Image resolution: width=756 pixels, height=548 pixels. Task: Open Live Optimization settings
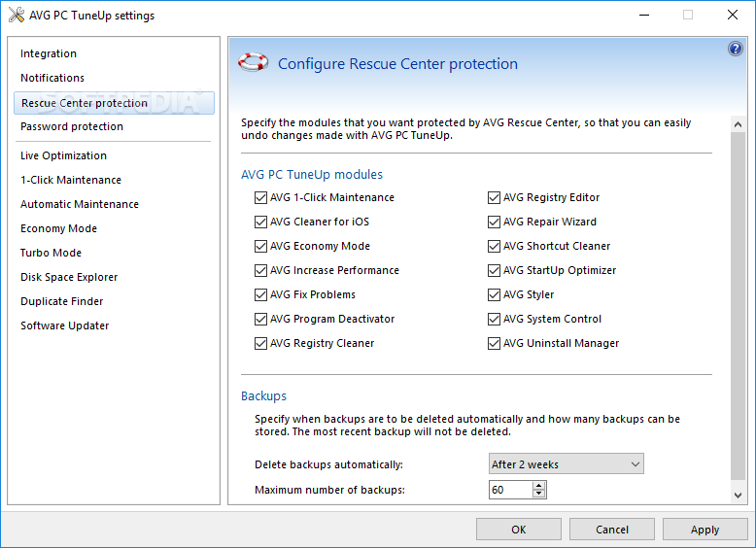click(63, 155)
